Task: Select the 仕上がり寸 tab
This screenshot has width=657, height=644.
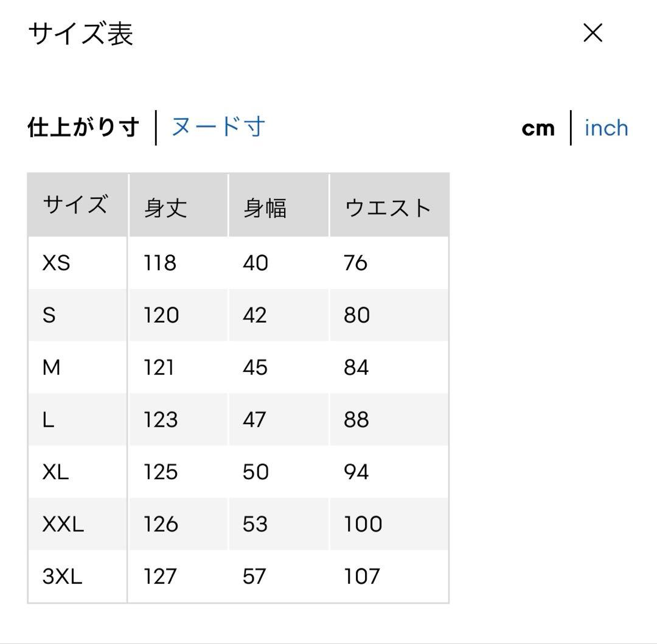Action: (x=83, y=127)
